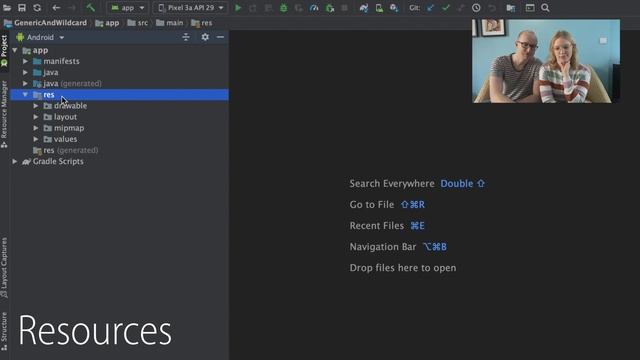Open the Android project view dropdown

40,37
